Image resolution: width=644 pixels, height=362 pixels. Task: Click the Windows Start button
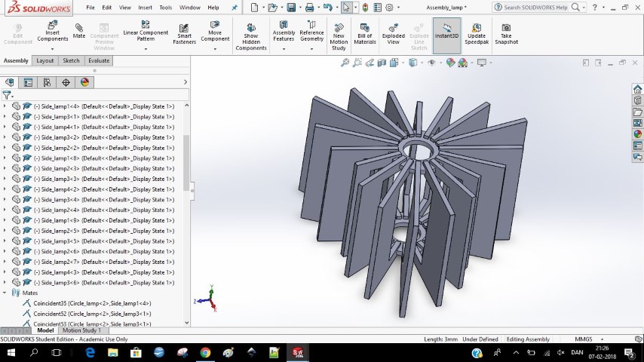(x=11, y=352)
